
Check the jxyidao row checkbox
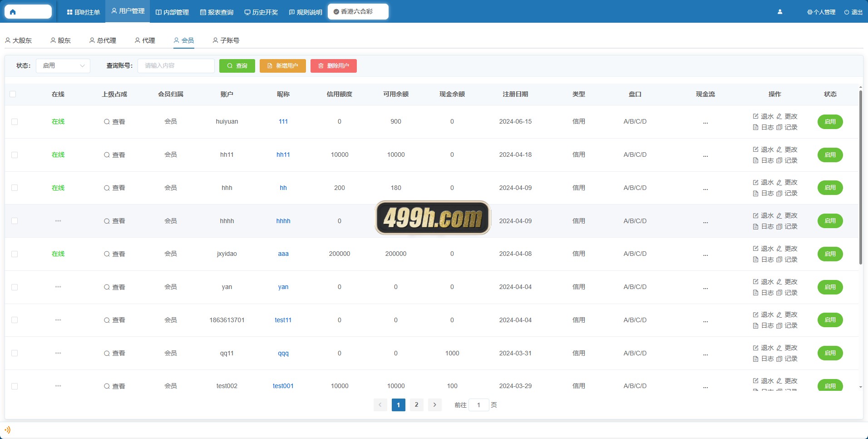coord(15,254)
